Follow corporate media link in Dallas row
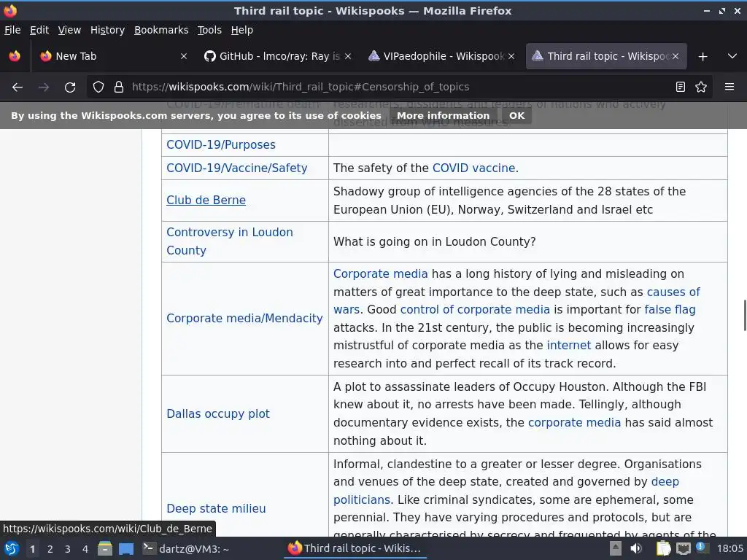 pyautogui.click(x=575, y=422)
